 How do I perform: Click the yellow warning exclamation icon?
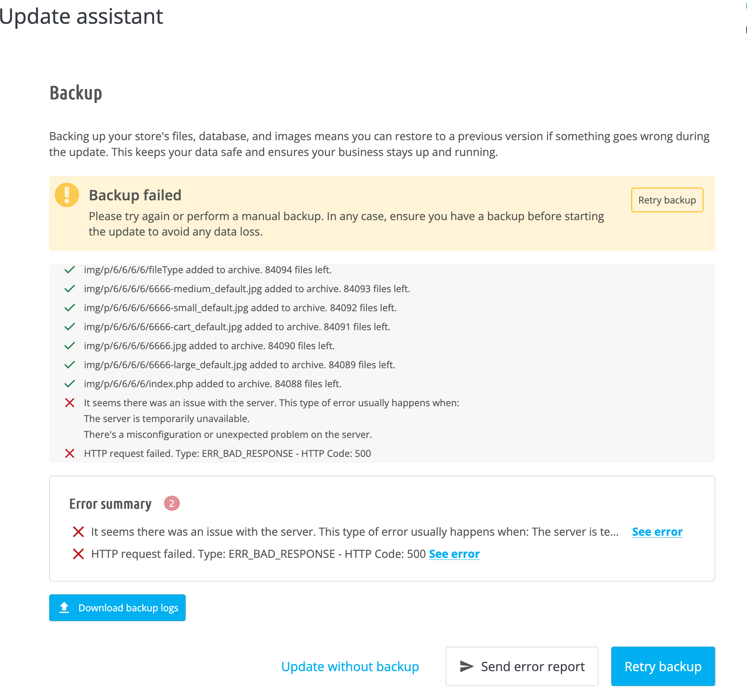click(67, 195)
